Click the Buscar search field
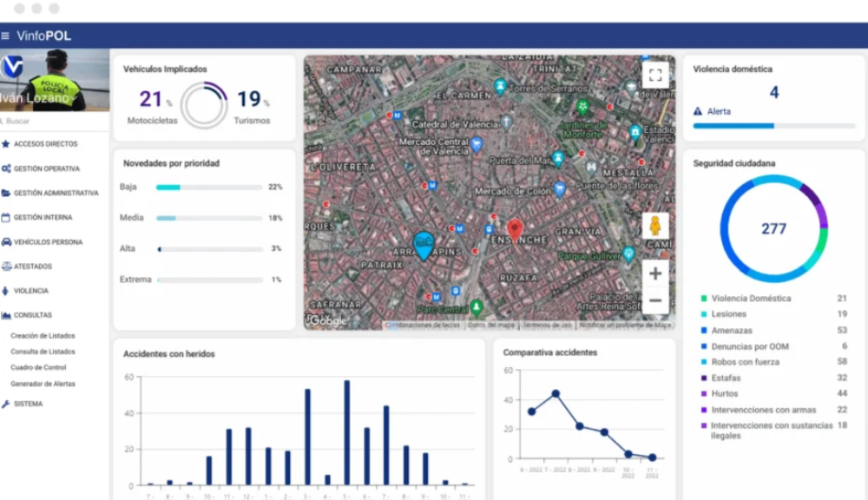 pyautogui.click(x=54, y=121)
